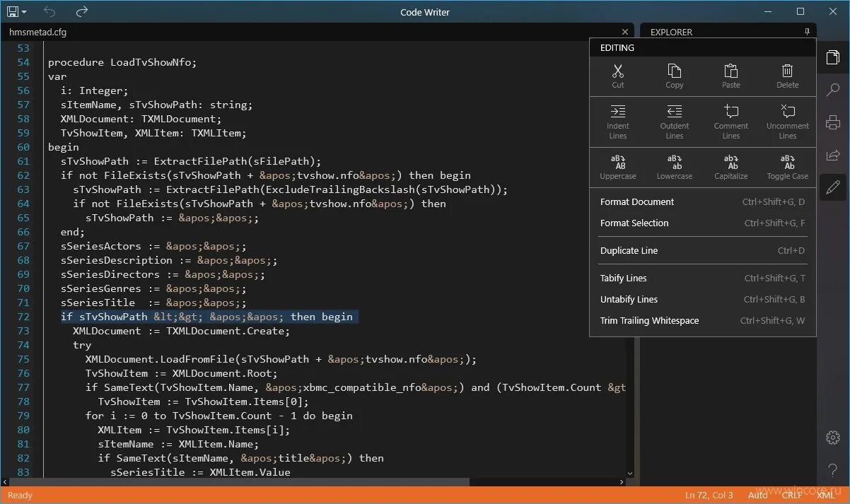Open the search magnifier sidebar icon
Viewport: 850px width, 504px height.
point(833,90)
